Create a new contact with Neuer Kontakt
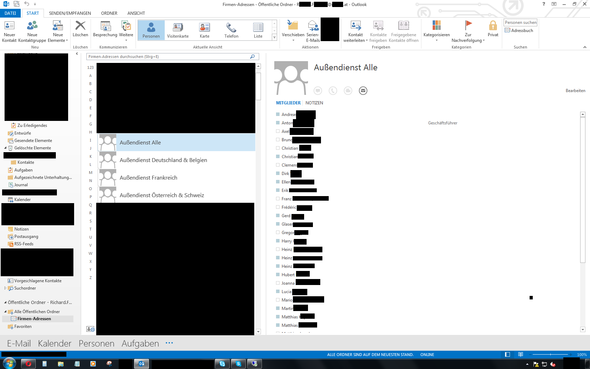590x369 pixels. pos(9,30)
